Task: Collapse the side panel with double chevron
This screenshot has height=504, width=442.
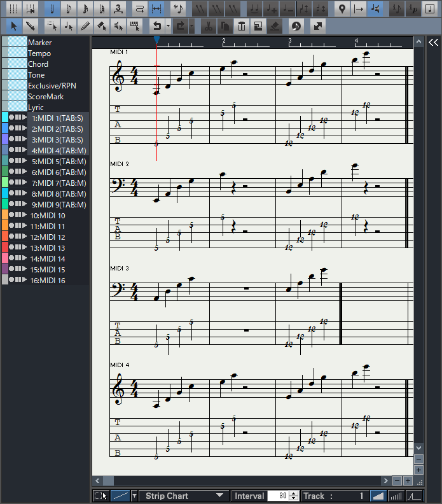Action: click(432, 43)
